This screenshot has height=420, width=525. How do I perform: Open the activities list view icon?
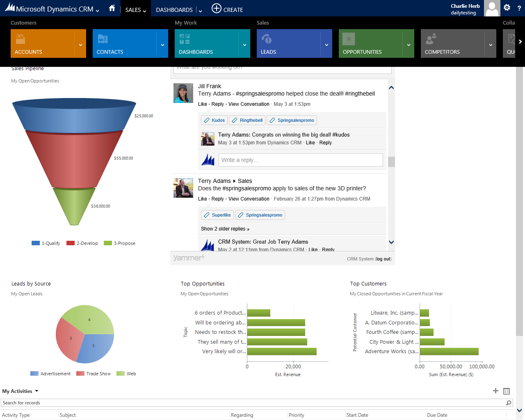pos(507,391)
